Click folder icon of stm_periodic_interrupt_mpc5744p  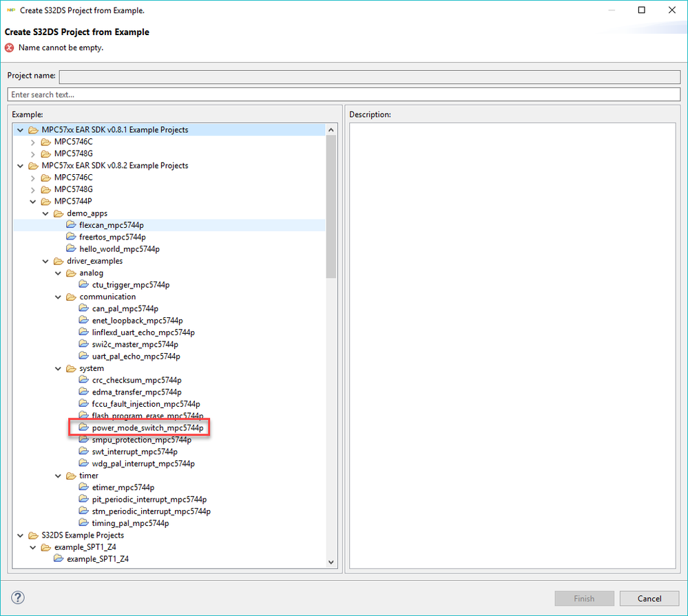pos(84,510)
